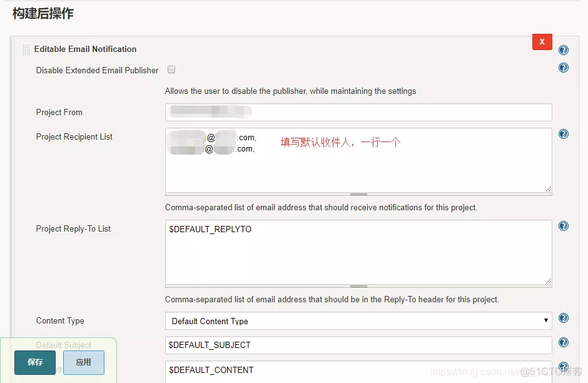
Task: Open help icon for Content Type
Action: click(x=563, y=318)
